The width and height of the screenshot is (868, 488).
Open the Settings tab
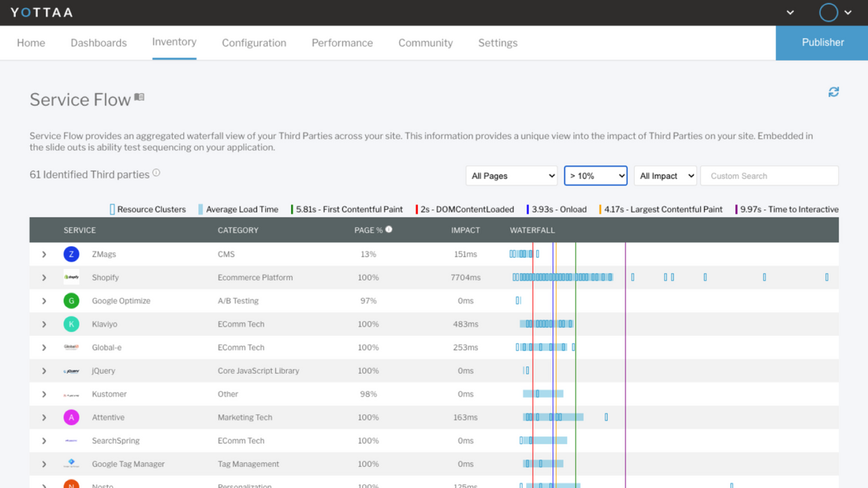click(498, 43)
